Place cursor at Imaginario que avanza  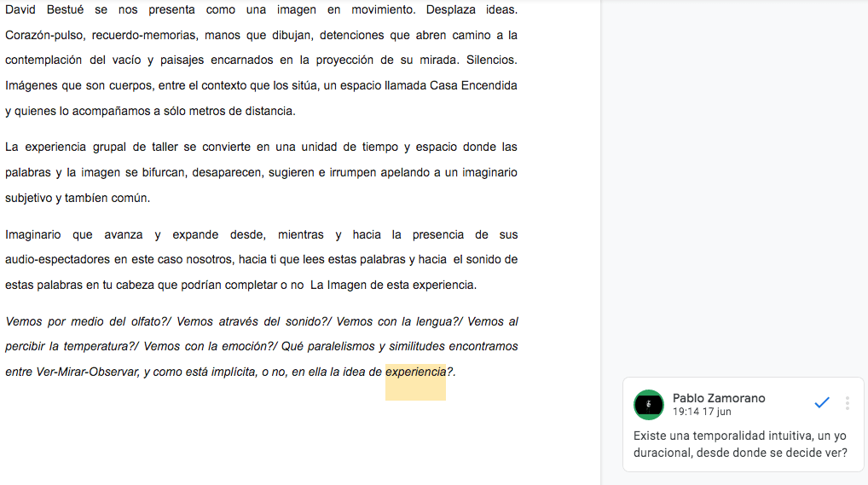tap(68, 235)
